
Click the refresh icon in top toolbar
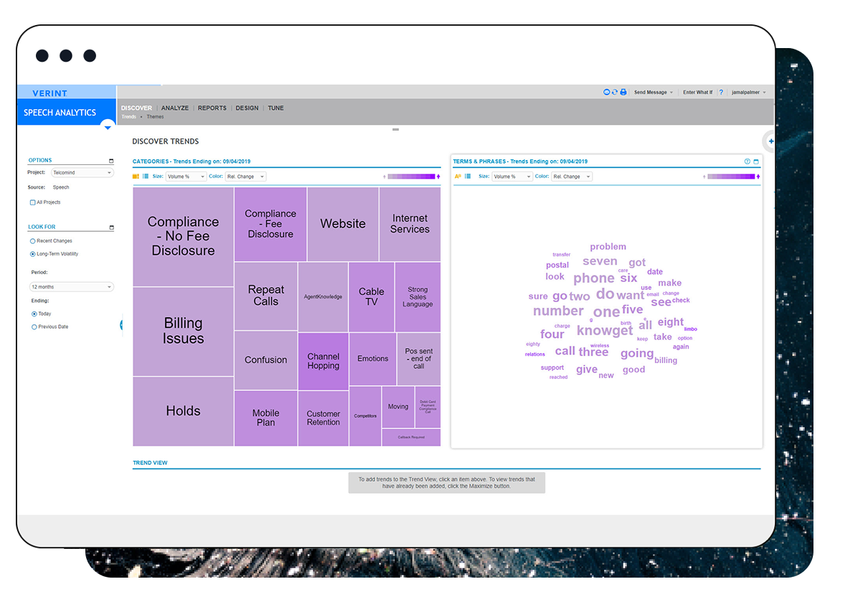[x=615, y=93]
